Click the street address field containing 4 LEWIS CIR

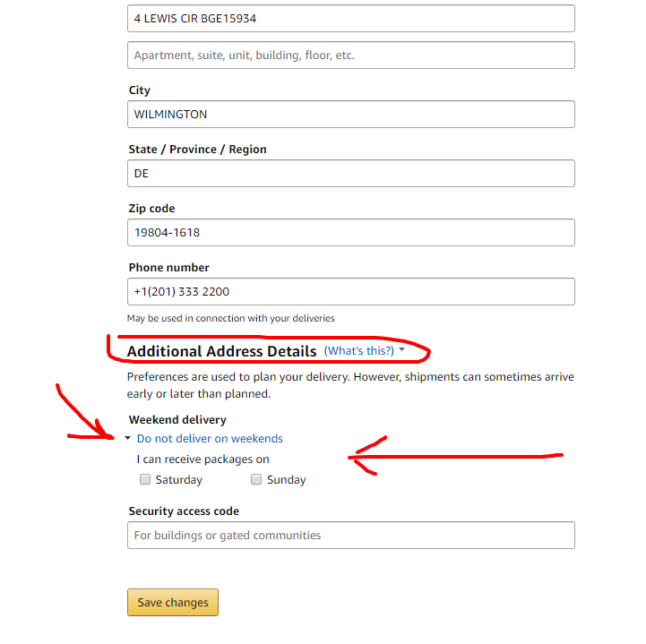pos(350,18)
